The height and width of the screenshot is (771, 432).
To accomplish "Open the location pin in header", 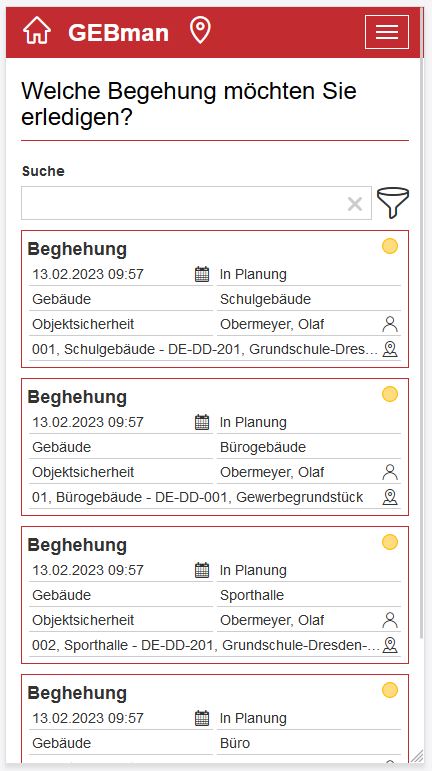I will pos(200,30).
